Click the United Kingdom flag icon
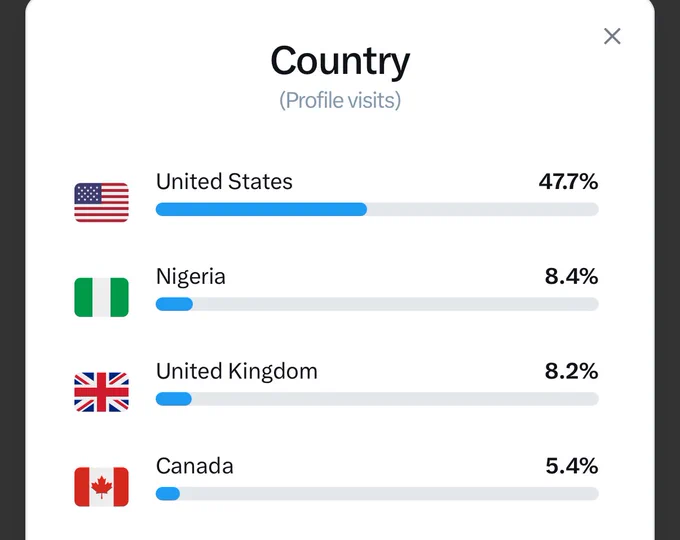Viewport: 680px width, 540px height. coord(101,392)
